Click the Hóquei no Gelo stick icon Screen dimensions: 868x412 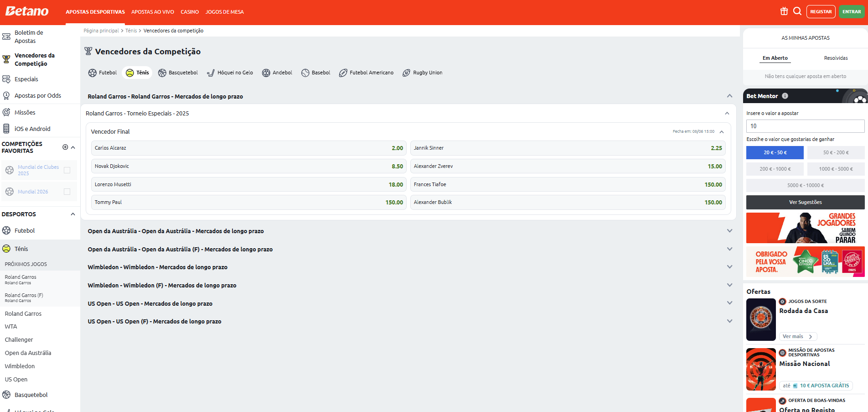click(x=211, y=73)
